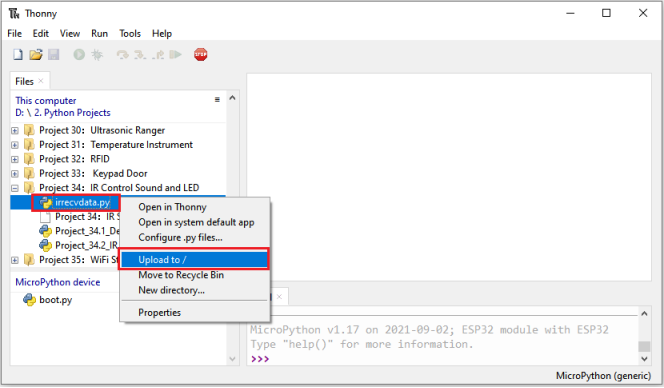This screenshot has width=664, height=388.
Task: Open the Help menu
Action: tap(162, 33)
